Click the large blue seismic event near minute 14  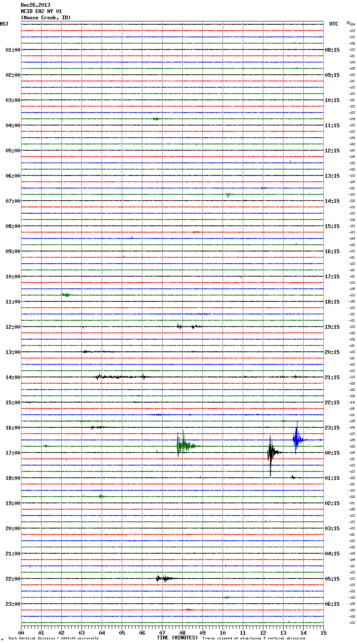299,438
